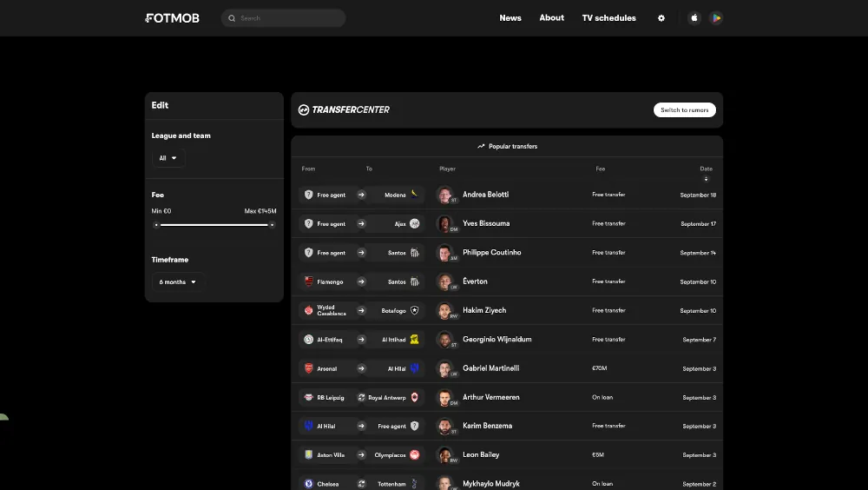The height and width of the screenshot is (490, 868).
Task: Open the League and team All dropdown
Action: [x=168, y=158]
